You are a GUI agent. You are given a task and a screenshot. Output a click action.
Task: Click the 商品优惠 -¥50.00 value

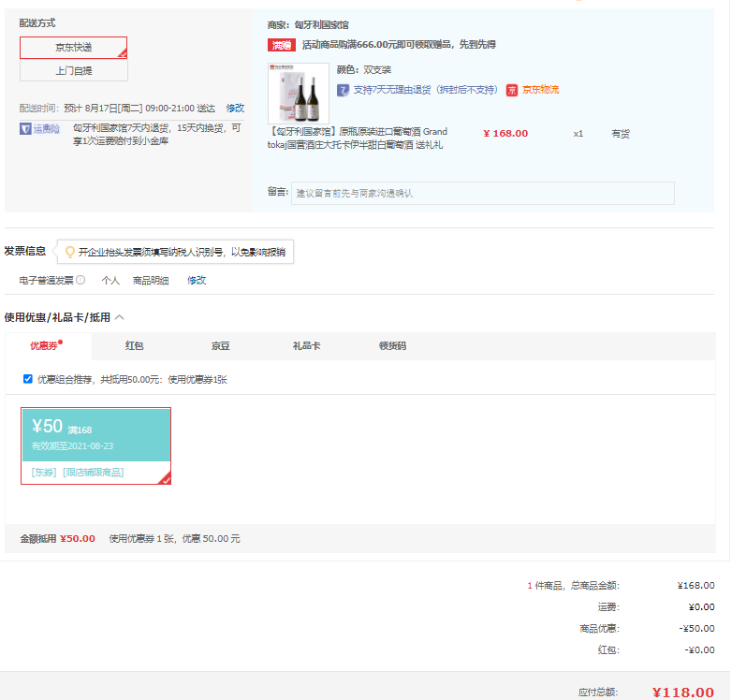click(697, 629)
